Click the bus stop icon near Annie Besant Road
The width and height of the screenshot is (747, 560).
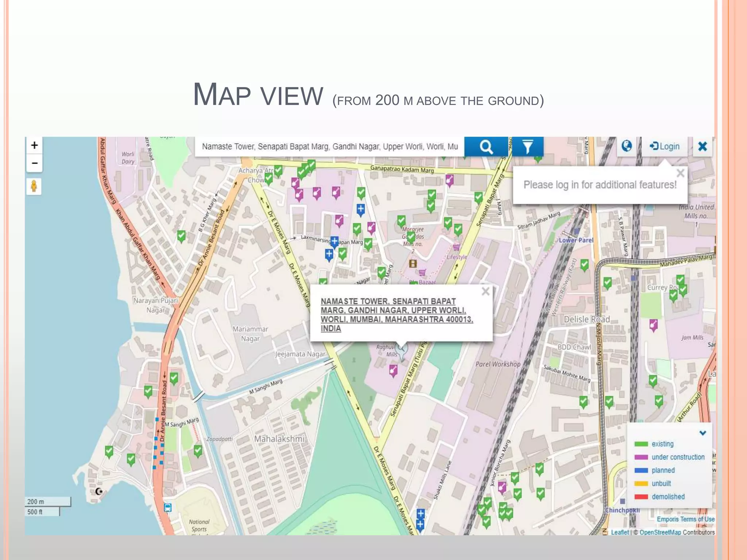(x=167, y=507)
